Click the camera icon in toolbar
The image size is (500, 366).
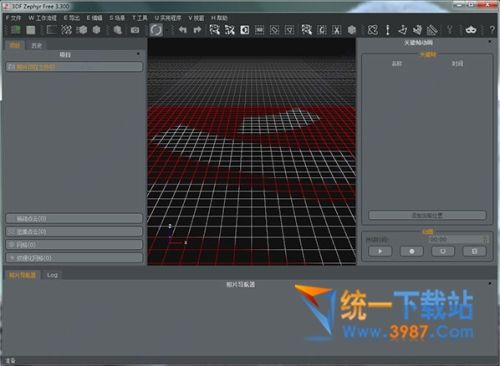135,30
